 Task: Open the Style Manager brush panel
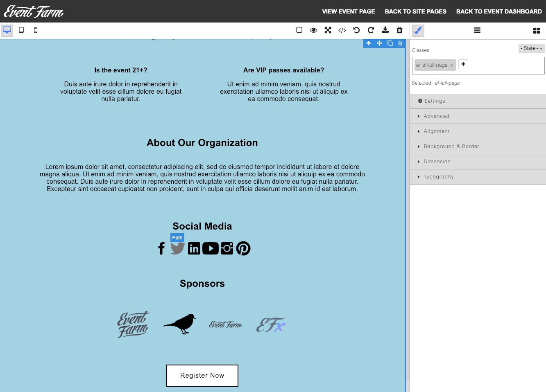point(418,30)
